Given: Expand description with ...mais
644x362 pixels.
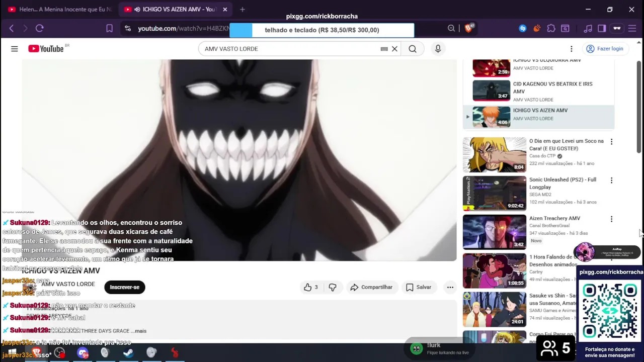Looking at the screenshot, I should 139,331.
